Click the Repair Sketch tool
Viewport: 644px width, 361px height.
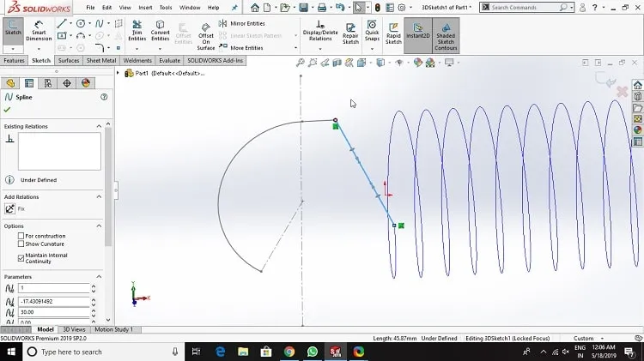[350, 33]
